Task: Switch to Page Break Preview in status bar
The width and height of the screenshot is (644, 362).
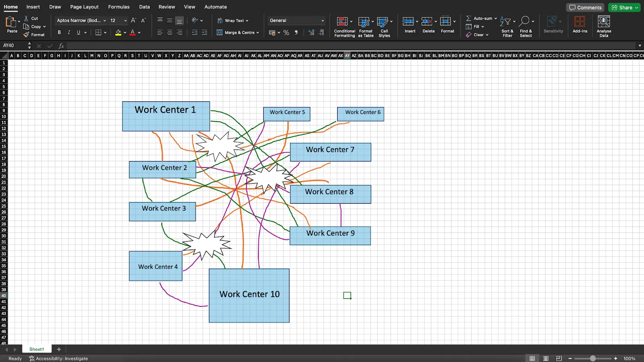Action: (559, 358)
